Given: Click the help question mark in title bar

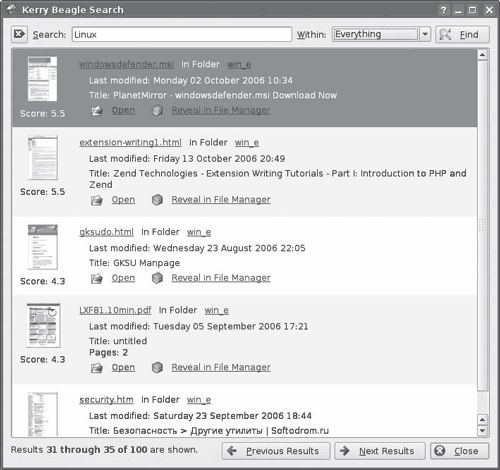Looking at the screenshot, I should tap(444, 10).
